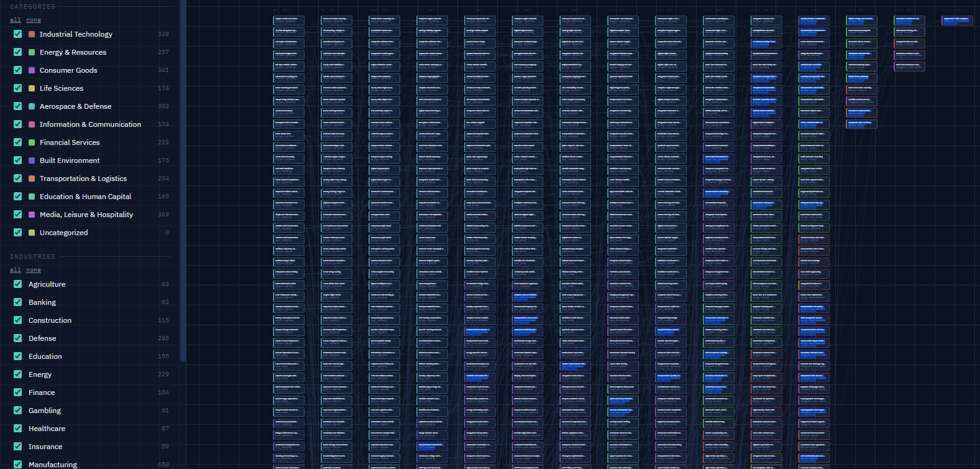Click the orange Transportation & Logistics swatch
Image resolution: width=980 pixels, height=469 pixels.
pyautogui.click(x=32, y=179)
